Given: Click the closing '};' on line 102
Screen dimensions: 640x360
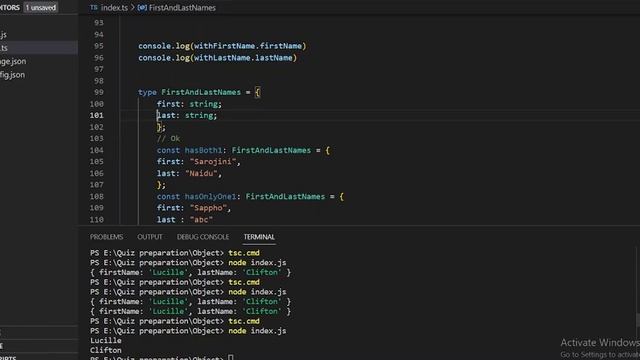Looking at the screenshot, I should coord(161,127).
